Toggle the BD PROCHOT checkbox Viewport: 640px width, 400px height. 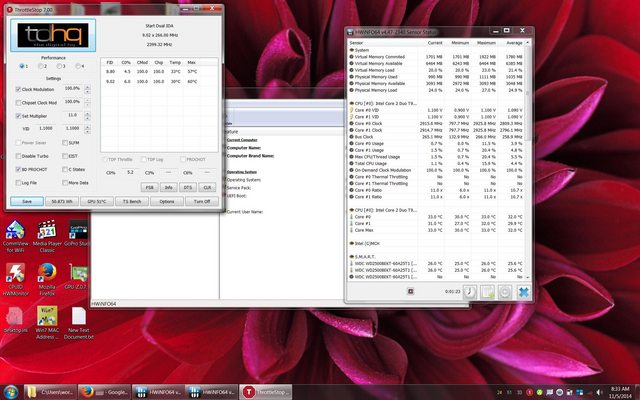click(x=18, y=169)
